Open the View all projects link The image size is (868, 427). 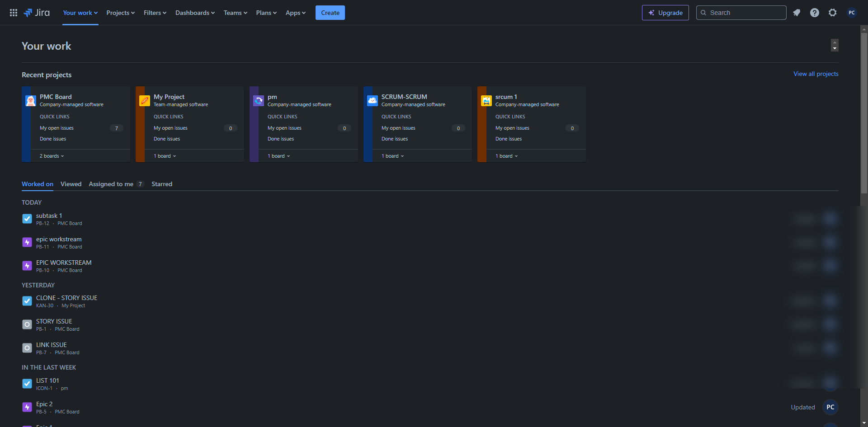point(816,74)
